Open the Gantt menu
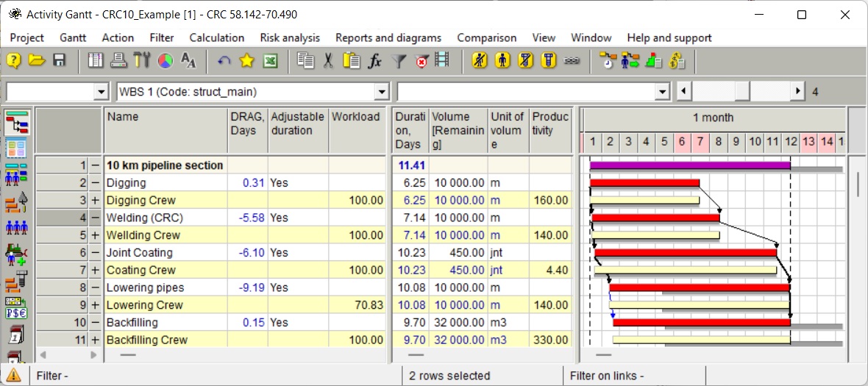The height and width of the screenshot is (386, 868). click(73, 38)
